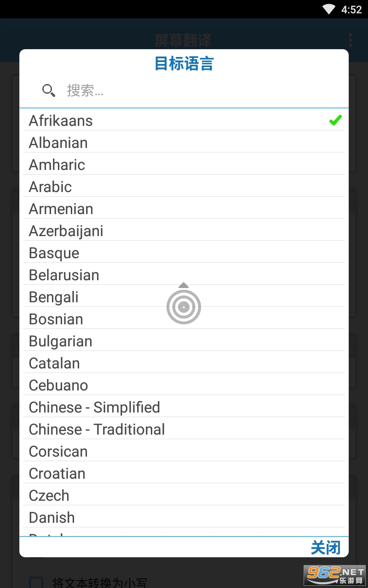Tap the green checkmark beside Afrikaans
This screenshot has height=588, width=368.
pyautogui.click(x=335, y=120)
